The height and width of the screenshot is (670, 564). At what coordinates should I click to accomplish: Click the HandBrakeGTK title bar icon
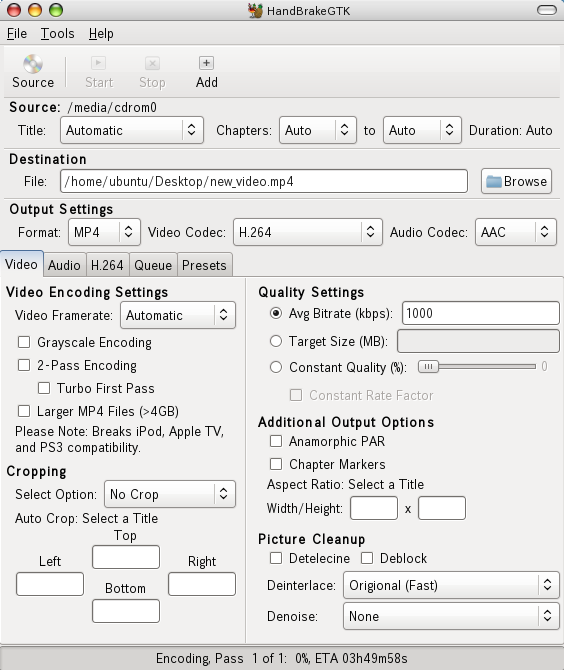click(256, 11)
